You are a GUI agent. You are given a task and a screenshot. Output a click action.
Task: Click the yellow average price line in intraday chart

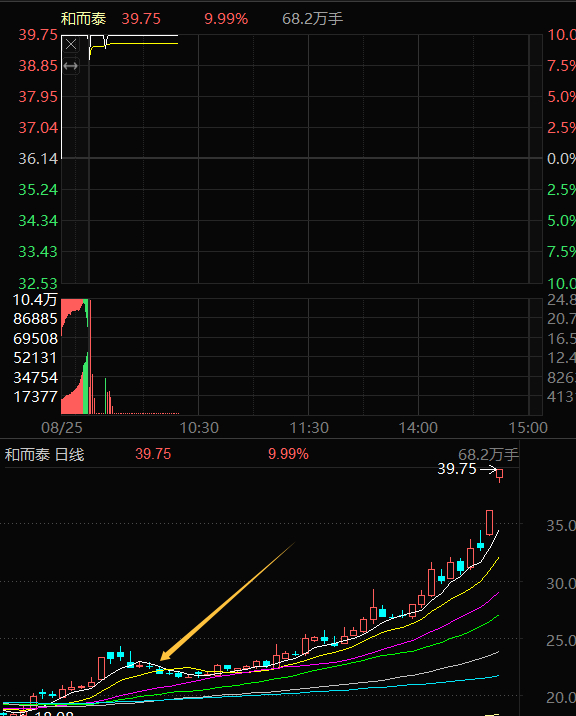tap(142, 44)
